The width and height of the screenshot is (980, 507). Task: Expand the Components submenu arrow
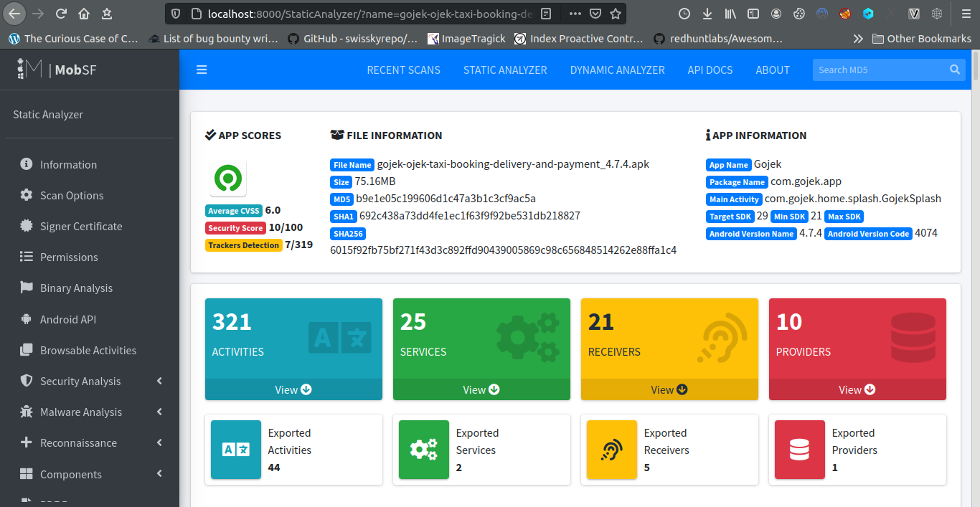[159, 474]
